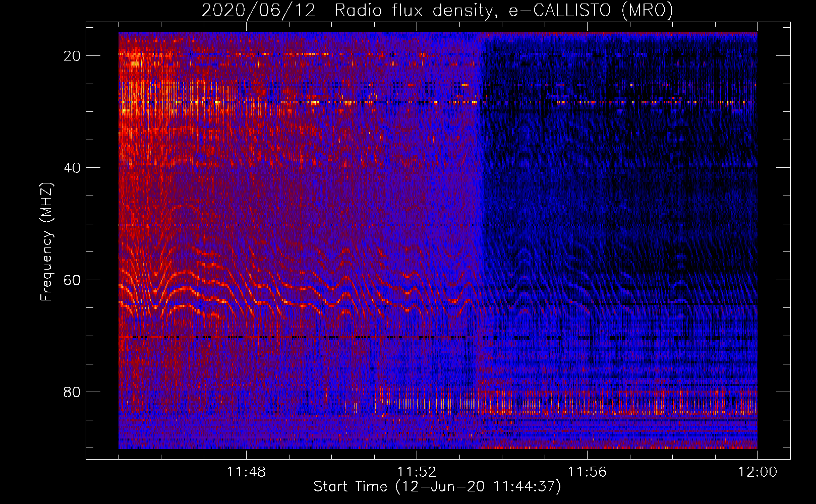The image size is (816, 504).
Task: Click the '80' frequency tick label
Action: pyautogui.click(x=73, y=392)
